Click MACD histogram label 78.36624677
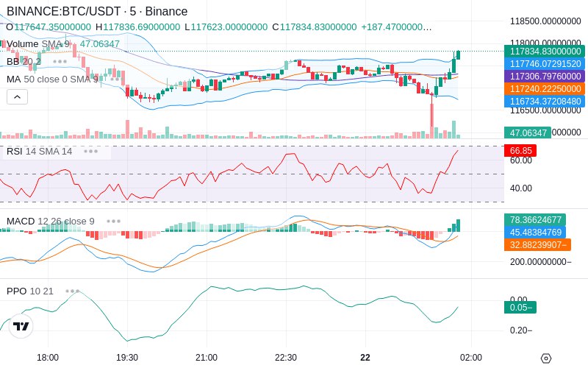This screenshot has height=368, width=588. tap(535, 219)
